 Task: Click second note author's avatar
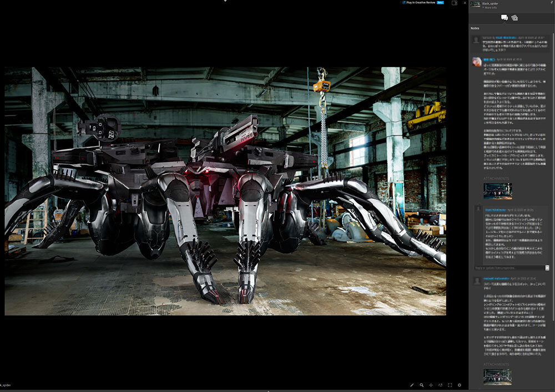476,61
